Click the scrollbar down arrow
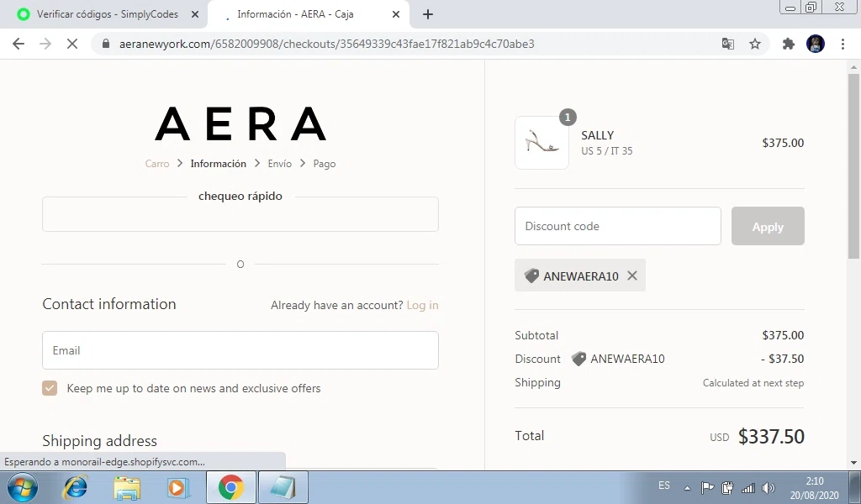 coord(853,462)
